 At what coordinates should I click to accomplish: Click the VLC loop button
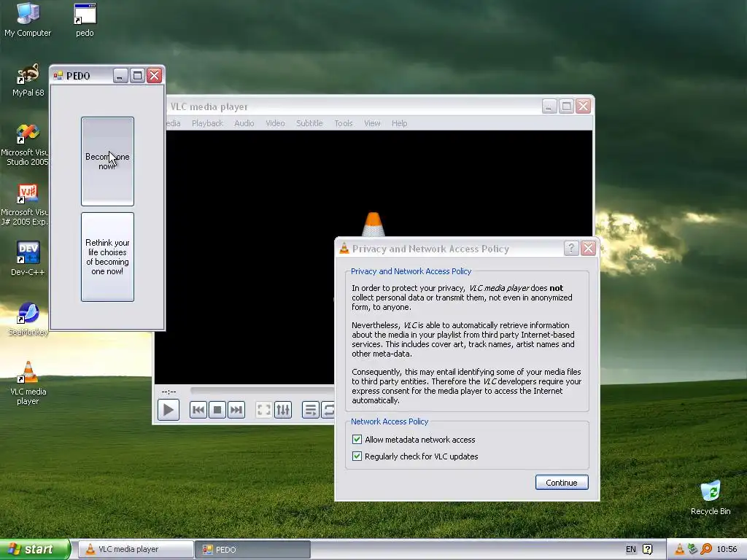[328, 410]
